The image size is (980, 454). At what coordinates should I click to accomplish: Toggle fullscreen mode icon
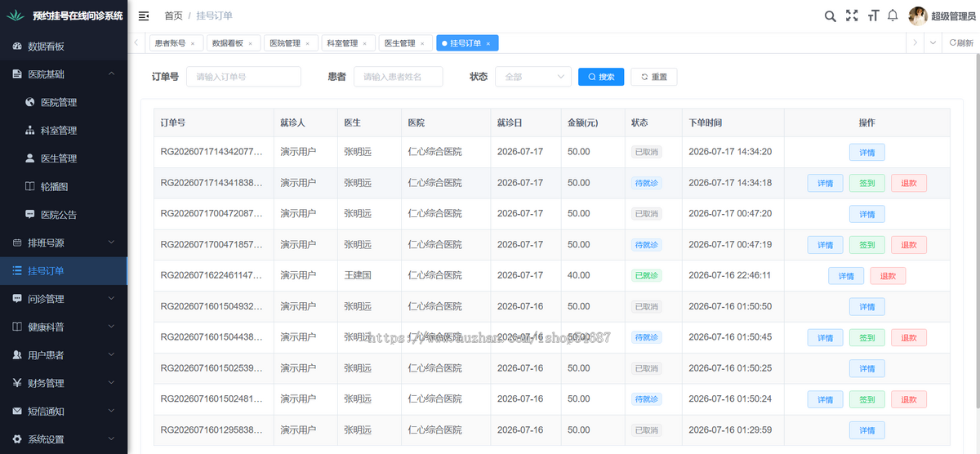coord(852,16)
